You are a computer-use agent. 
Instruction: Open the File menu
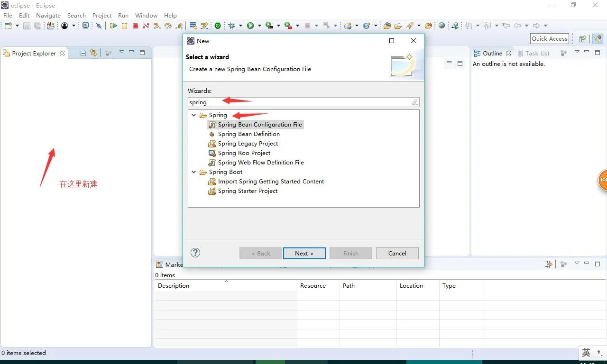click(8, 15)
